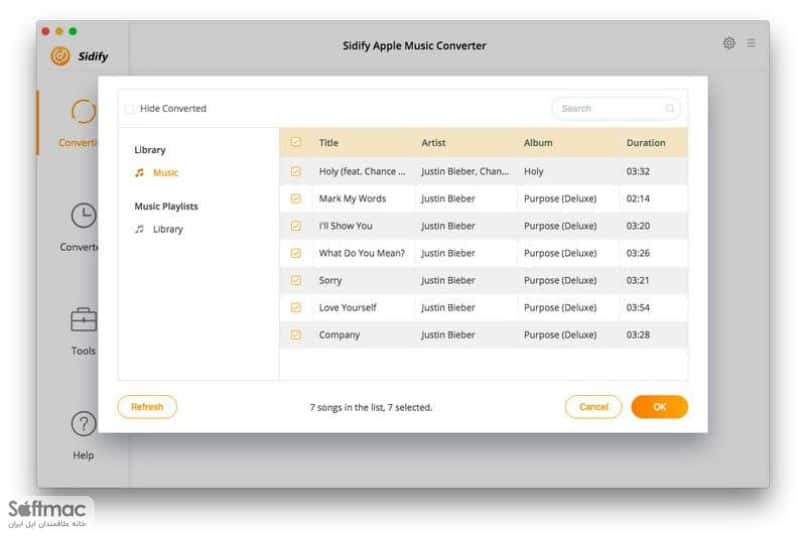Open the Convert section icon in the sidebar
Screen dimensions: 806x540
(84, 111)
